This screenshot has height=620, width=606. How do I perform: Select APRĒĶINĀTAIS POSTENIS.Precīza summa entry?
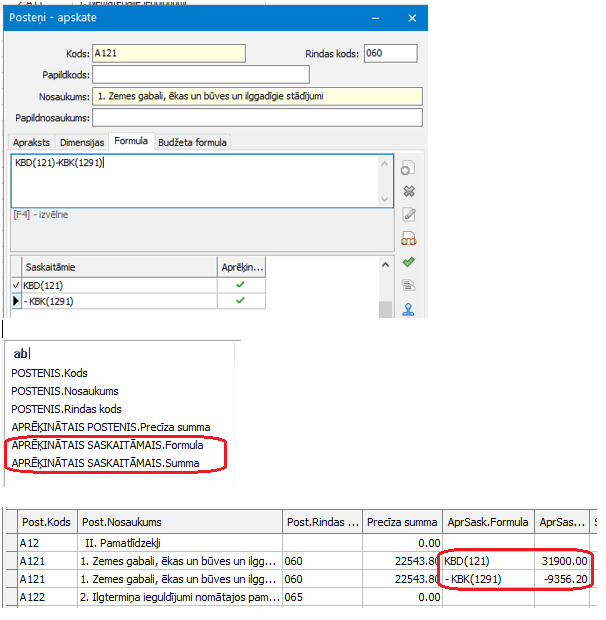[x=111, y=427]
